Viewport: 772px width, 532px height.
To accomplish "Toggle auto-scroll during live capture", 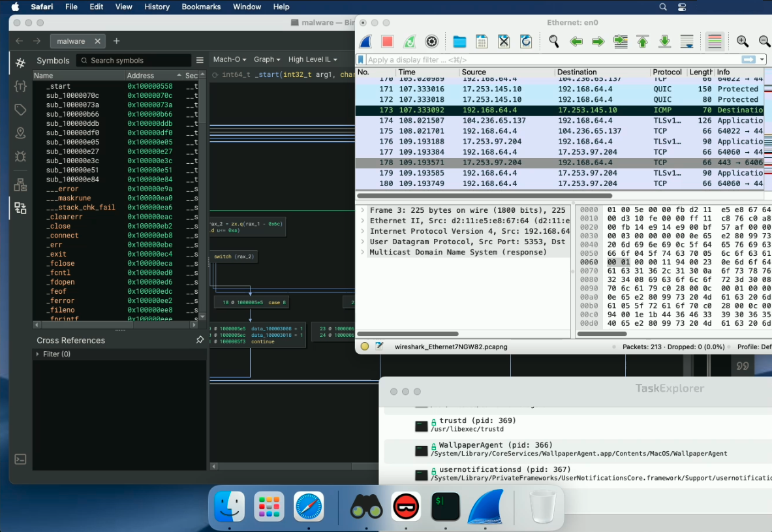I will click(687, 41).
